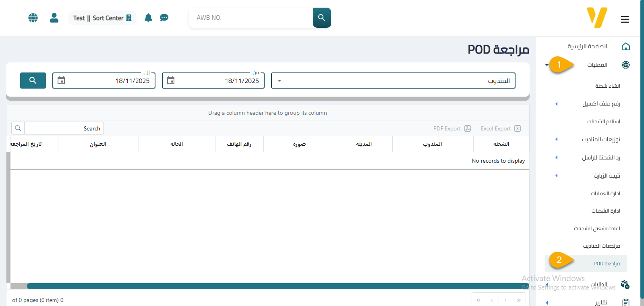Image resolution: width=644 pixels, height=306 pixels.
Task: Open ادارة الشحنات menu item
Action: (x=606, y=211)
